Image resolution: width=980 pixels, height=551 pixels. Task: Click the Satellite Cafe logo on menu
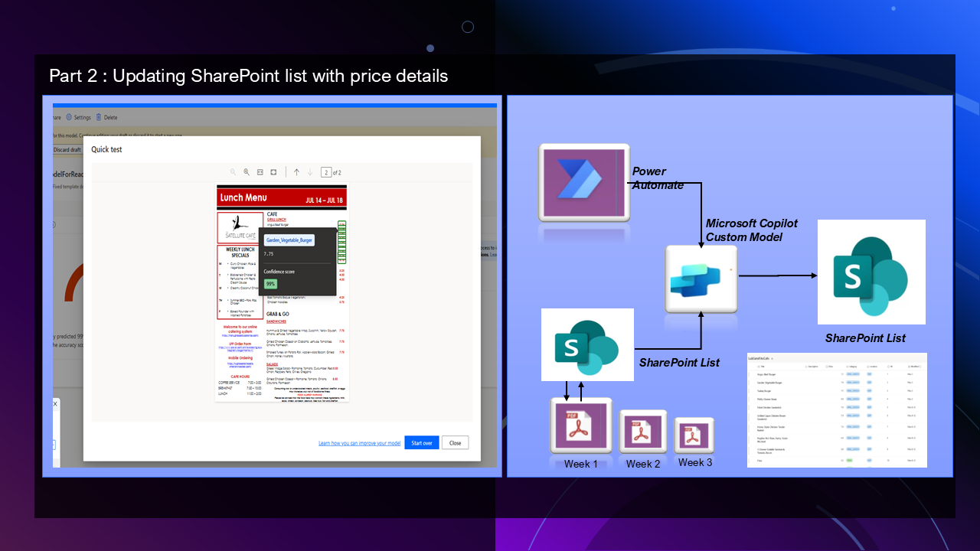tap(240, 226)
